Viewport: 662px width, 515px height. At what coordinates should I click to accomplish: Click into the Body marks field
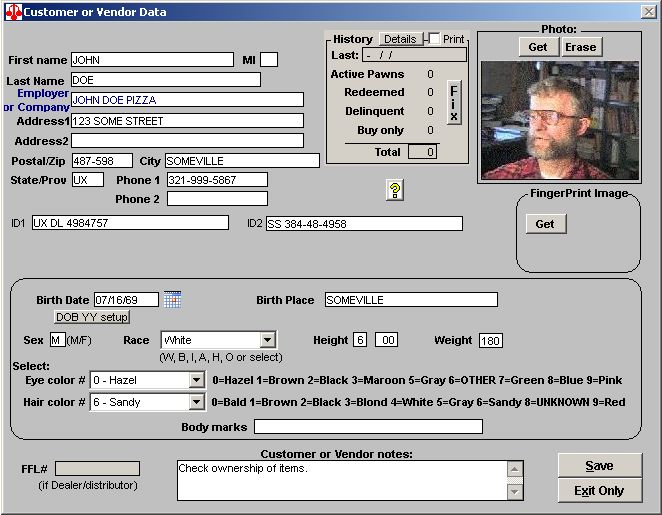pyautogui.click(x=368, y=427)
